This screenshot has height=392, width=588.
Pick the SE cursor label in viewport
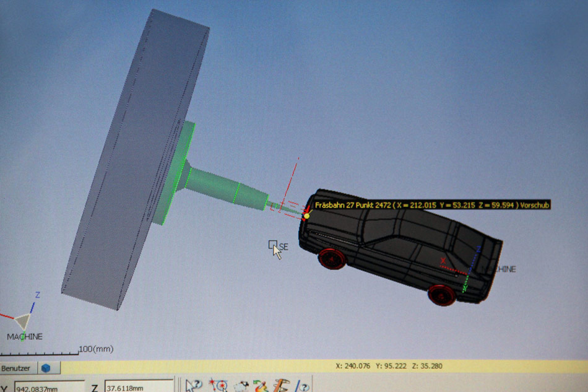click(x=283, y=247)
